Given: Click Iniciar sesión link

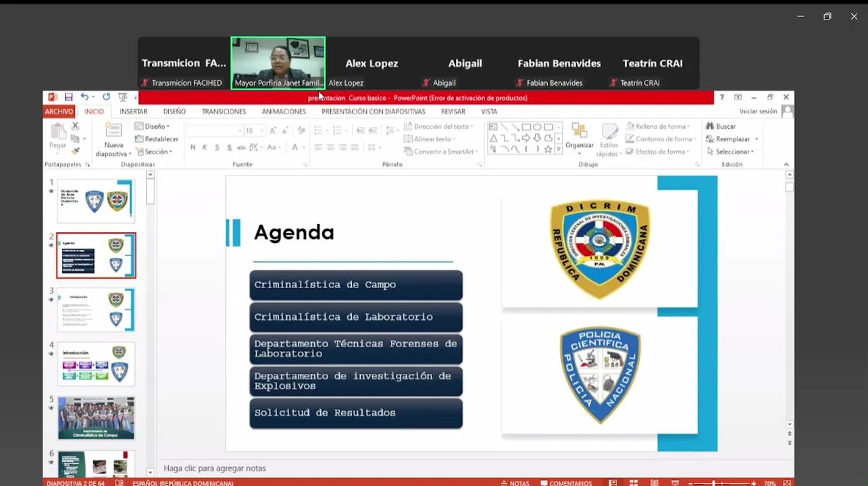Looking at the screenshot, I should (759, 111).
